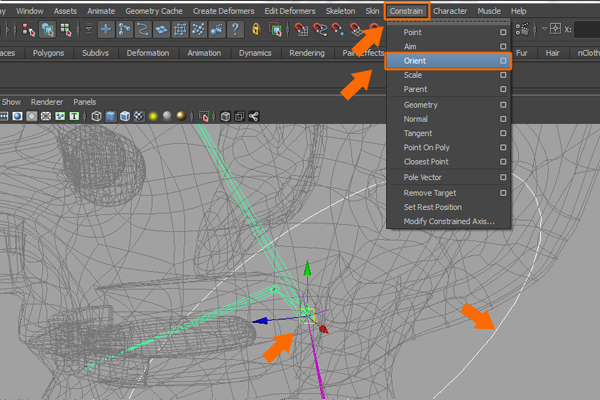Toggle the 2D pan/zoom text T icon
The width and height of the screenshot is (600, 400).
(x=74, y=116)
